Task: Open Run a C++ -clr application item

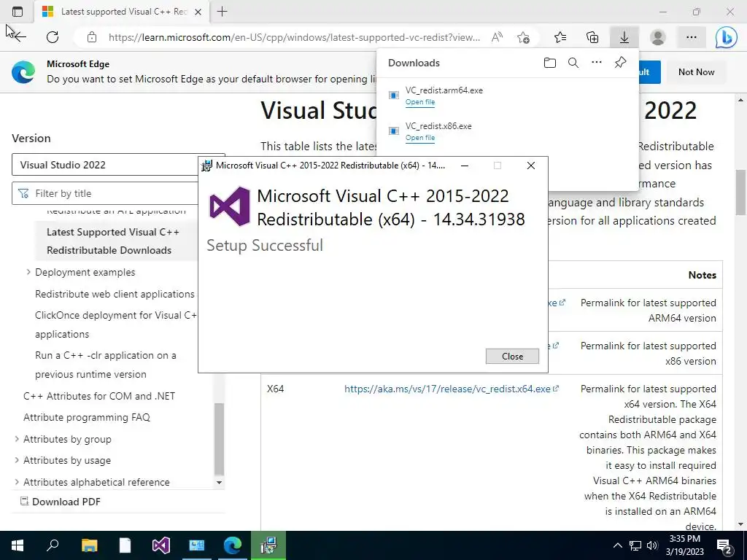Action: 105,365
